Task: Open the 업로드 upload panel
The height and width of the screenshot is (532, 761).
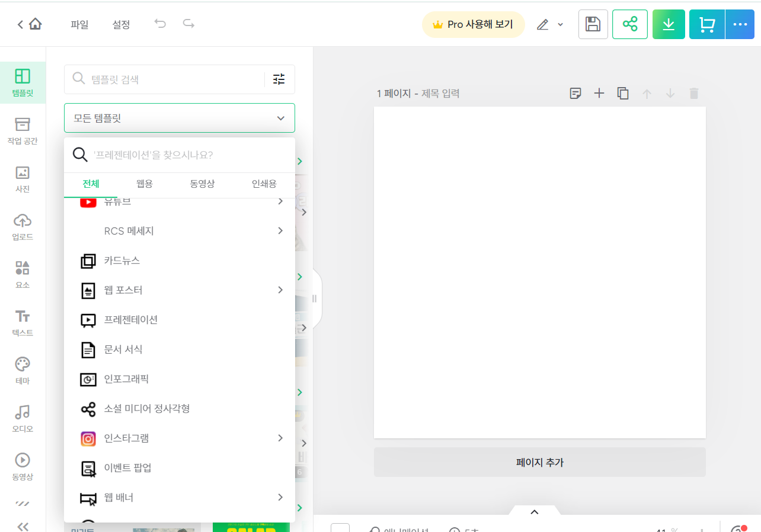Action: tap(22, 227)
